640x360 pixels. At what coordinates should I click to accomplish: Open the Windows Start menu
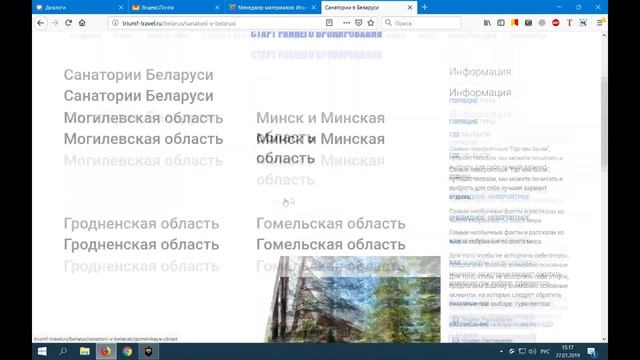click(x=42, y=351)
